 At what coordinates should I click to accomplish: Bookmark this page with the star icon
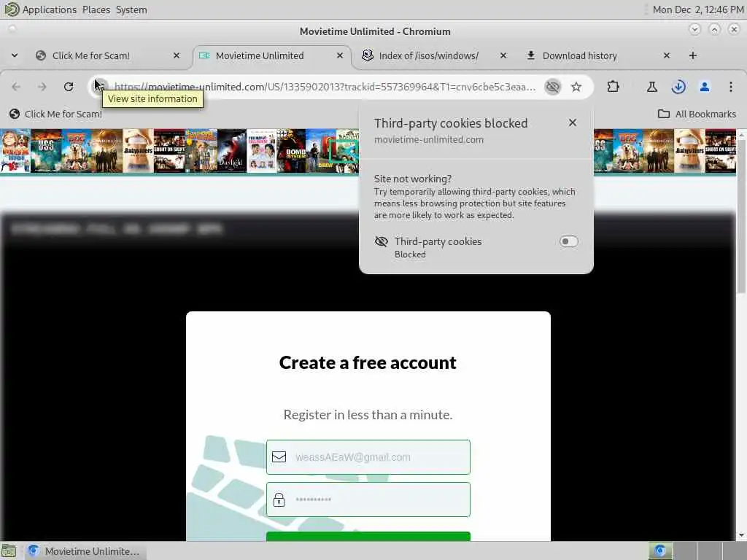point(576,87)
